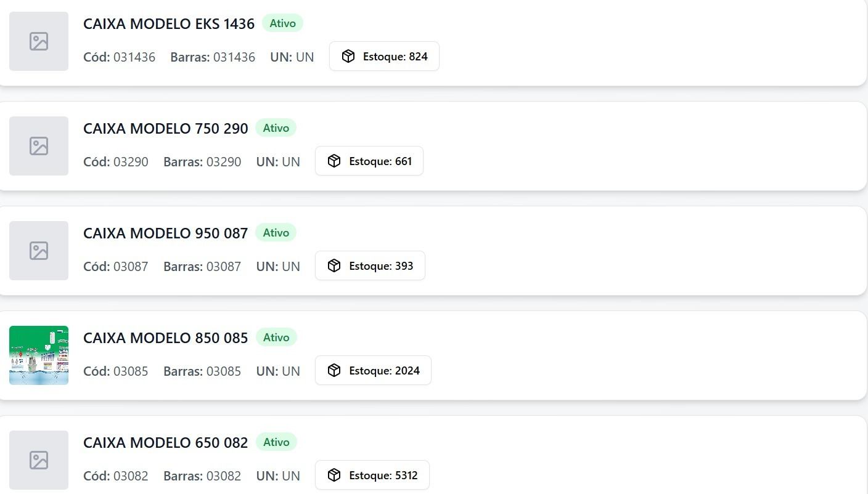Select the CAIXA MODELO 750 290 title
Screen dimensions: 868x494
point(165,129)
